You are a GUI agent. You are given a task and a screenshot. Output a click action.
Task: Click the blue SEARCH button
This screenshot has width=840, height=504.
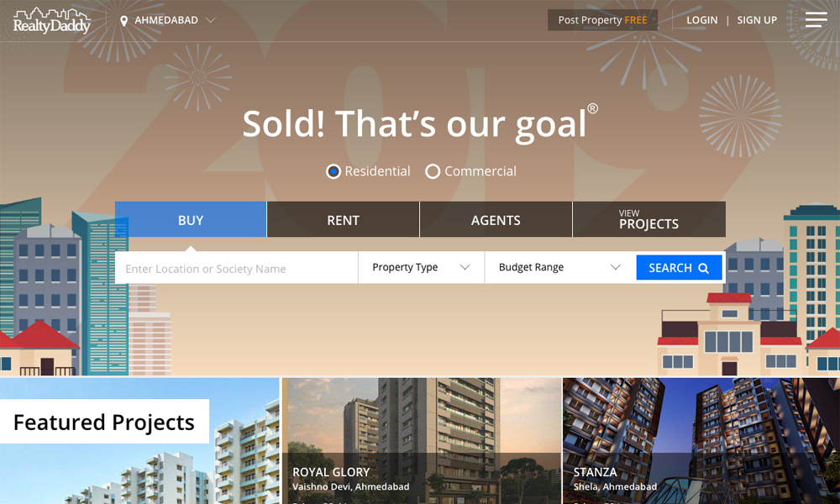click(x=679, y=267)
